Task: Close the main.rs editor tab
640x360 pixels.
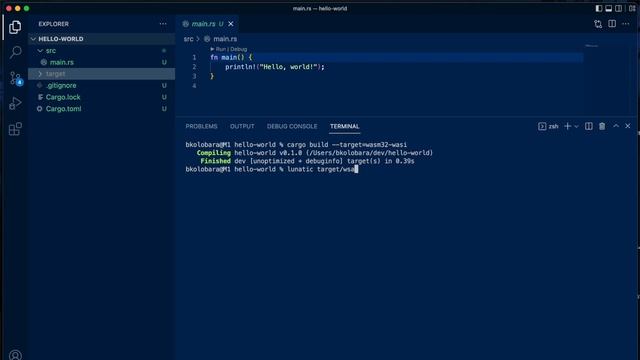Action: [x=231, y=24]
